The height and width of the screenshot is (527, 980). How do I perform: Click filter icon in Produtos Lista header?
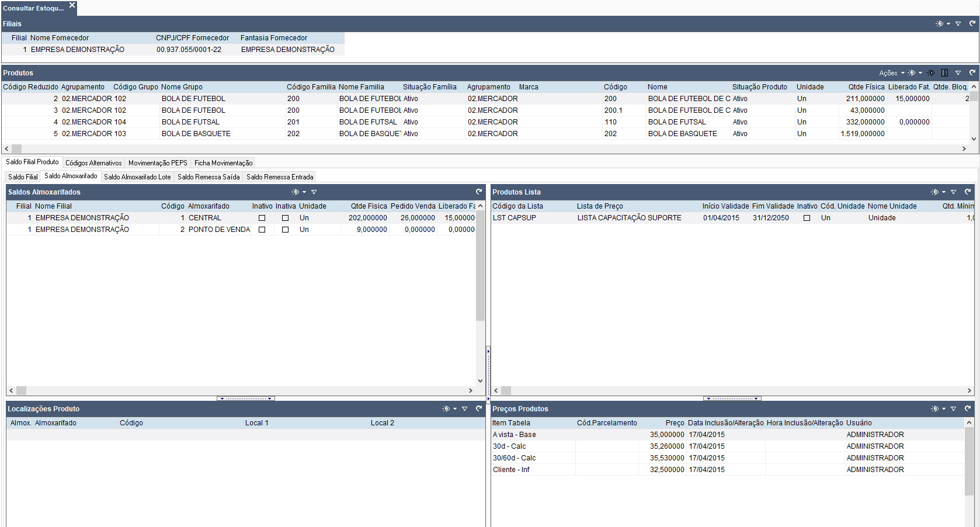tap(953, 192)
